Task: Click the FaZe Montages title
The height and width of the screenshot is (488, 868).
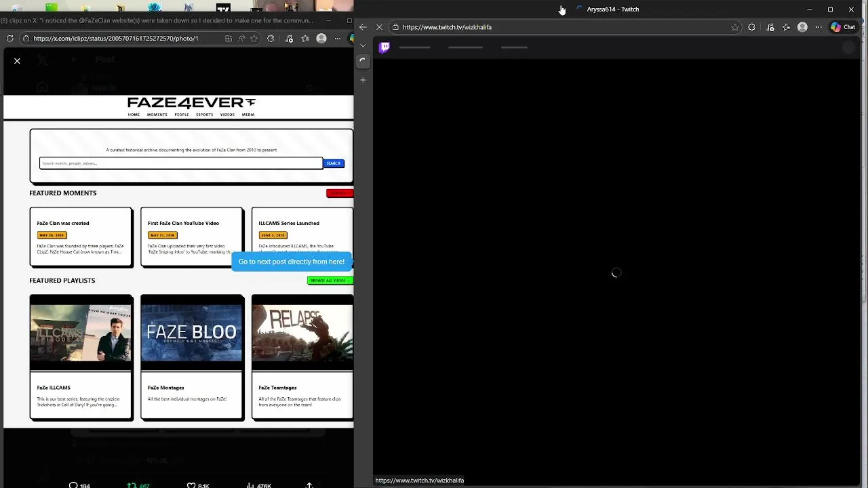Action: [166, 388]
